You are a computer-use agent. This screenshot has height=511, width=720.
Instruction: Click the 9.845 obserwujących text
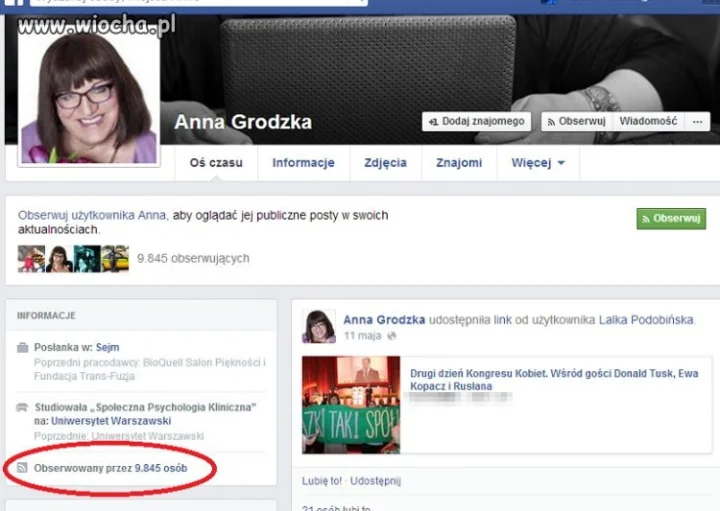point(193,258)
